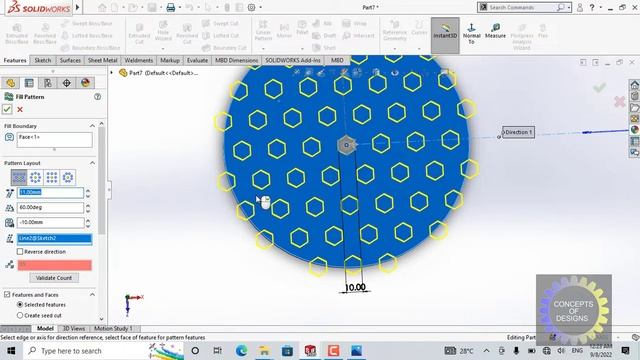
Task: Open Appearances color sphere in task pane
Action: point(635,130)
